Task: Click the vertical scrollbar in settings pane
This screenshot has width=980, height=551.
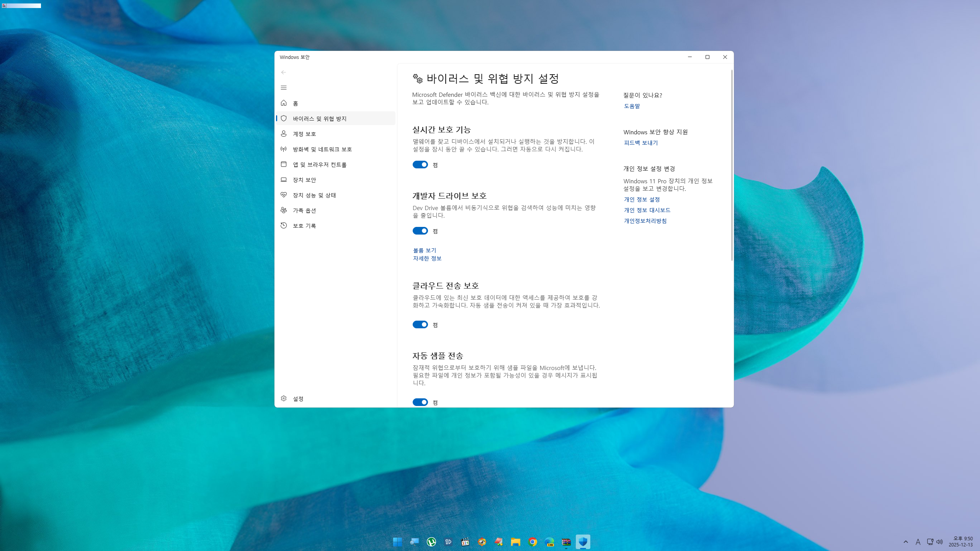Action: pyautogui.click(x=732, y=165)
